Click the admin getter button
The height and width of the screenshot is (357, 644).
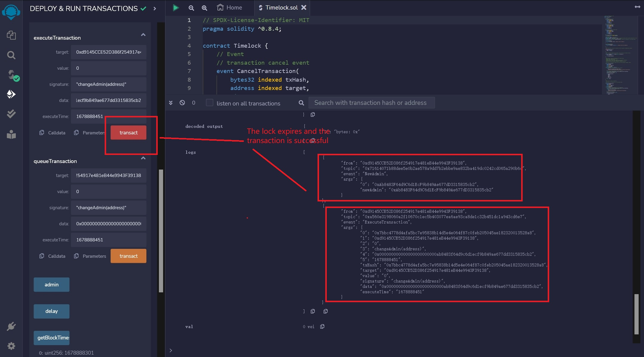point(52,284)
